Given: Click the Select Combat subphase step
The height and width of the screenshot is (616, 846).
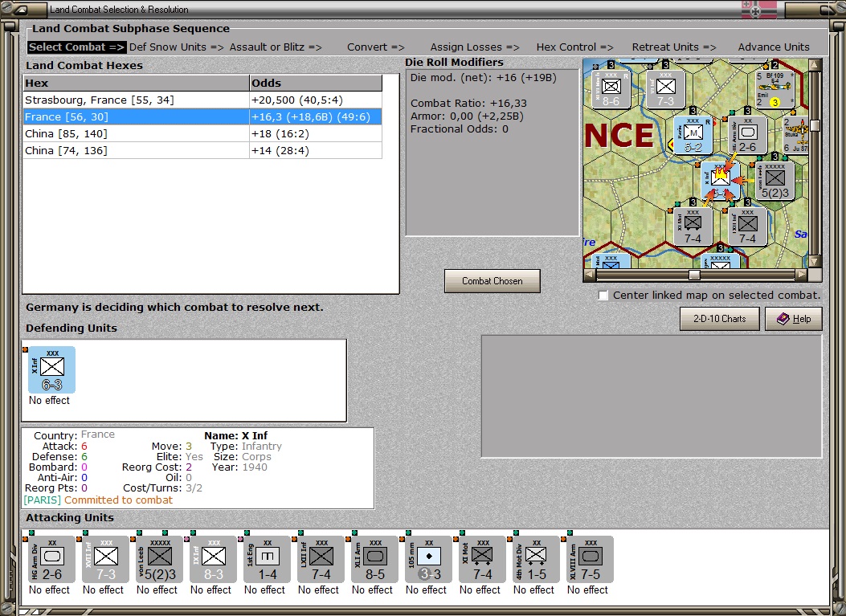Looking at the screenshot, I should 76,47.
